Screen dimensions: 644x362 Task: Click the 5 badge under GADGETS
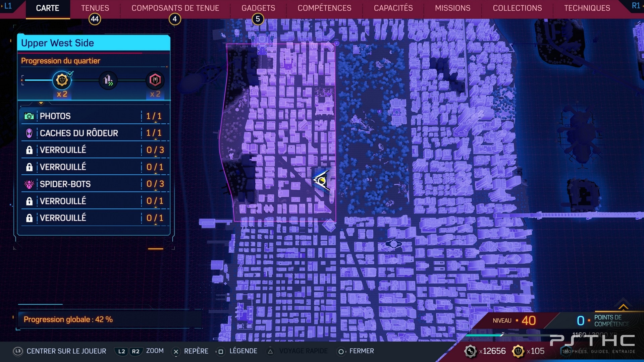pyautogui.click(x=258, y=19)
